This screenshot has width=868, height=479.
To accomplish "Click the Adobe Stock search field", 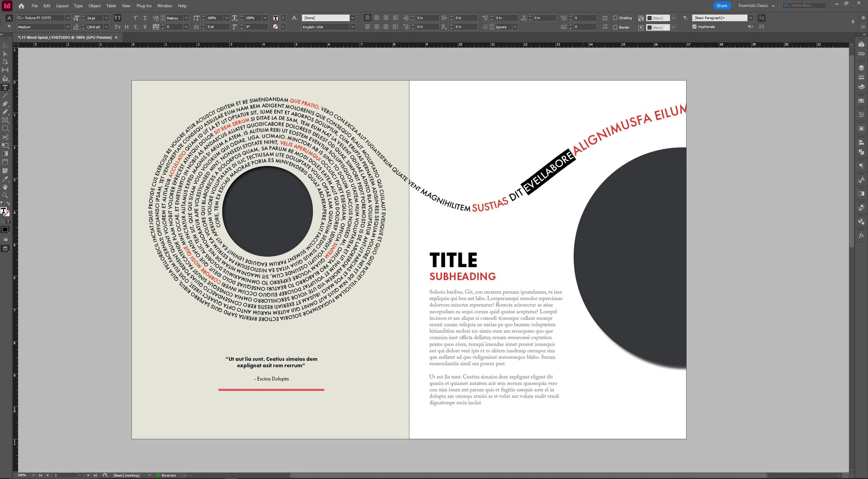I will coord(805,6).
